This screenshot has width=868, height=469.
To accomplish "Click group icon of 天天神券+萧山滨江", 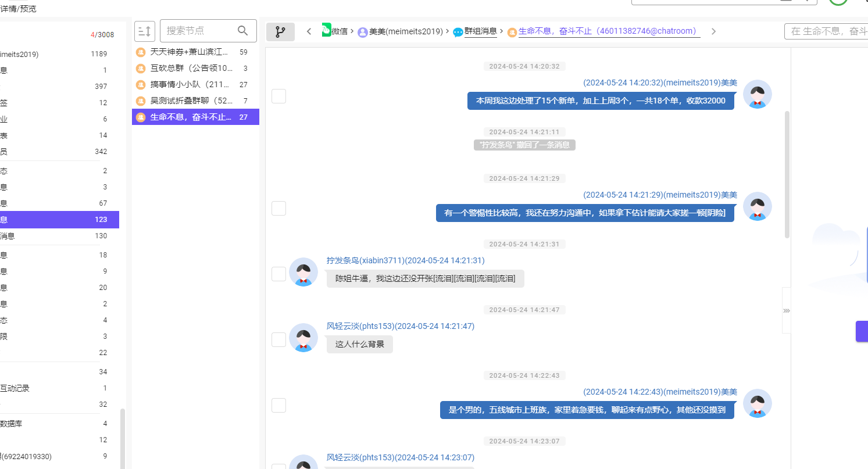I will pos(140,52).
